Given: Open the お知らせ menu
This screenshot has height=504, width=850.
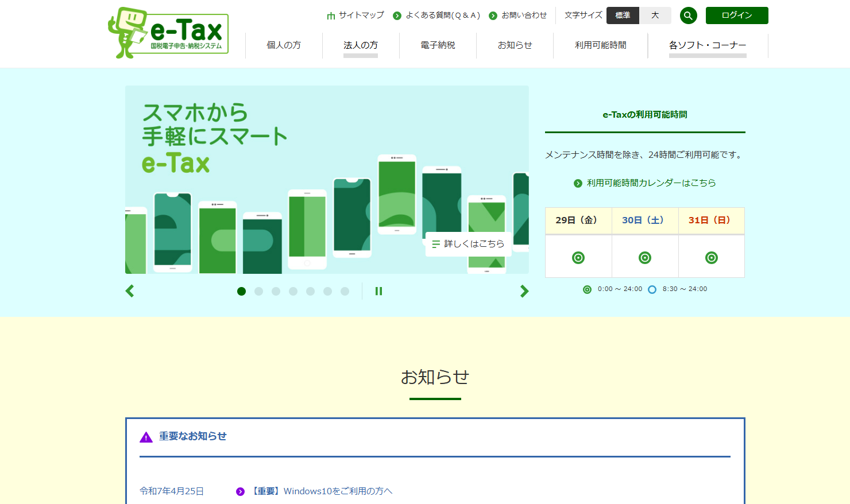Looking at the screenshot, I should pos(515,45).
